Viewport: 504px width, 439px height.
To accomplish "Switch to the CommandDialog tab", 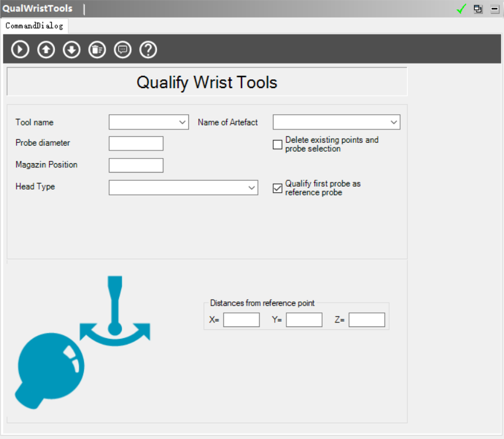I will click(34, 26).
